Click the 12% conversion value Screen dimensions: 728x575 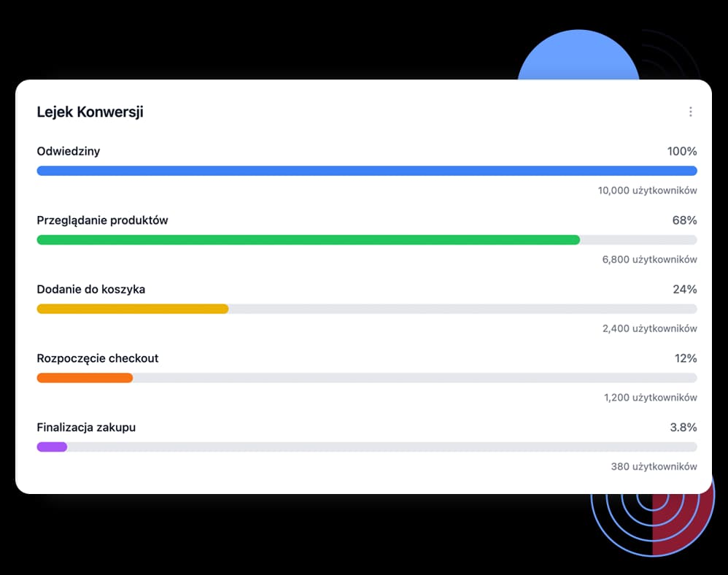[x=686, y=358]
